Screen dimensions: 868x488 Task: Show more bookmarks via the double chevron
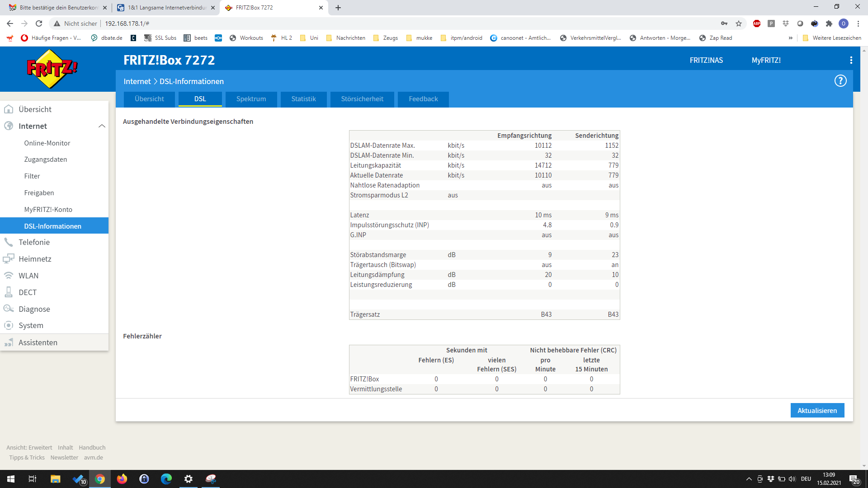coord(790,38)
